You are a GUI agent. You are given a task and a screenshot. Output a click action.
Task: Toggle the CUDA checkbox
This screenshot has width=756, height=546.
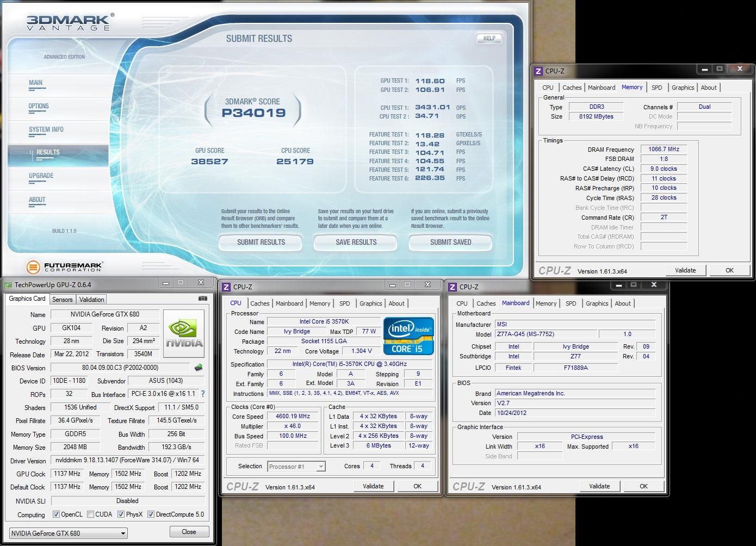tap(90, 514)
